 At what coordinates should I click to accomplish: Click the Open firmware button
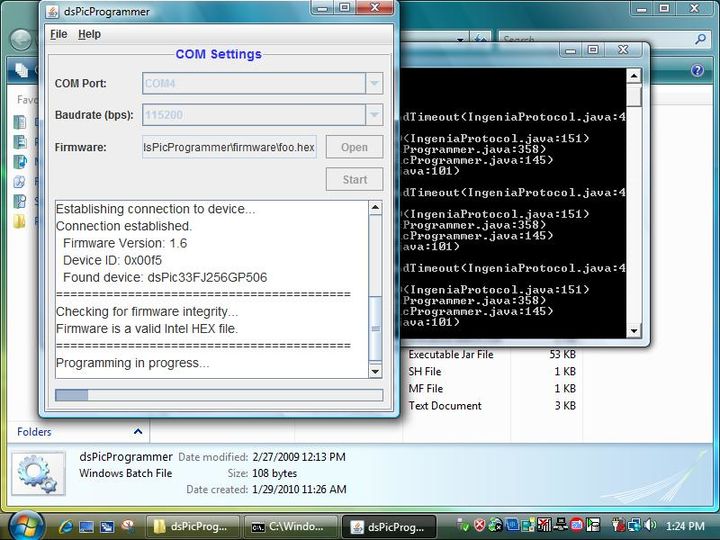[x=354, y=147]
